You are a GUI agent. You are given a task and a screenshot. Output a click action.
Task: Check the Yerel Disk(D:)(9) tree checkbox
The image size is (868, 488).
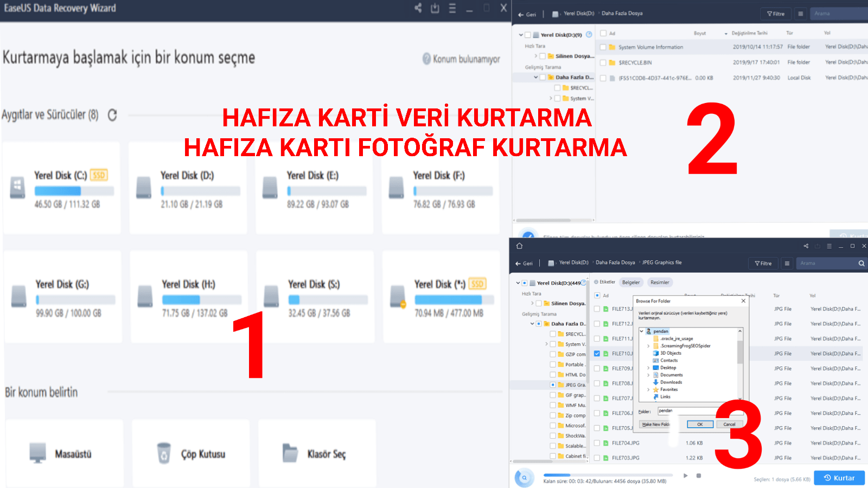click(x=528, y=35)
